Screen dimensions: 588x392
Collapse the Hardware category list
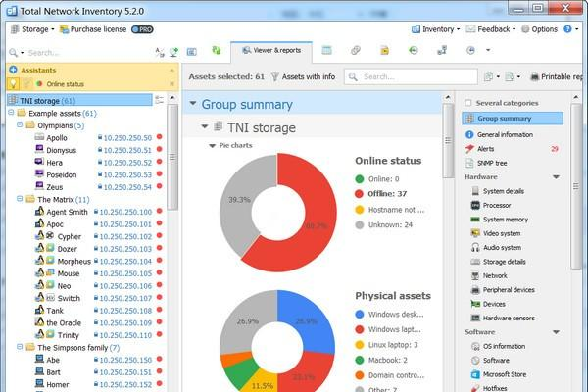coord(556,177)
